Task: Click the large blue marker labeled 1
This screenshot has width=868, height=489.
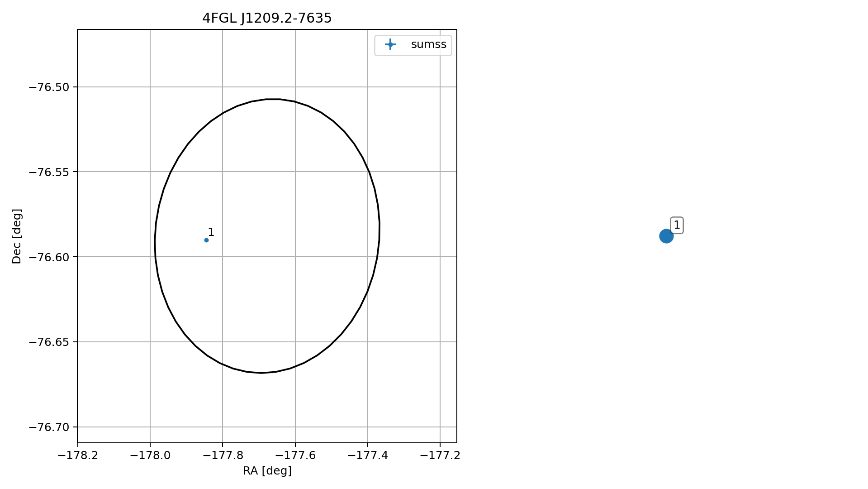Action: 666,236
